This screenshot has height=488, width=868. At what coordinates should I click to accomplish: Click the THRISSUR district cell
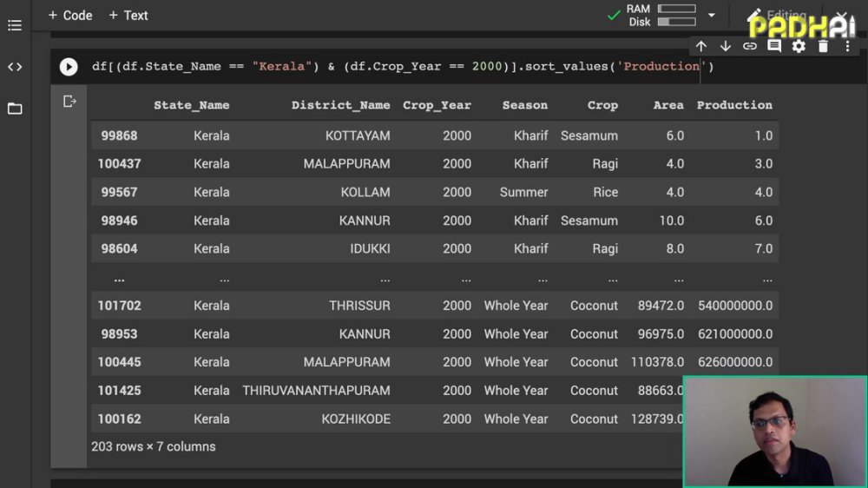[x=359, y=306]
